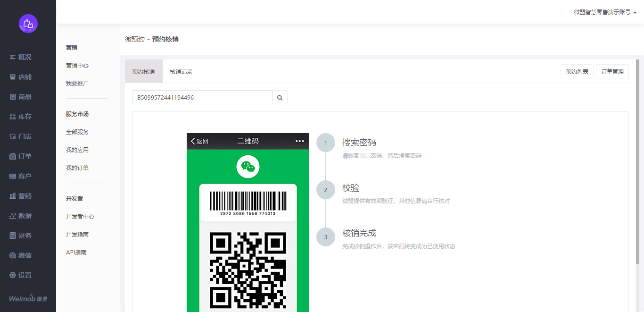Click step 1 circle for 搜索密码
Image resolution: width=644 pixels, height=312 pixels.
click(326, 143)
